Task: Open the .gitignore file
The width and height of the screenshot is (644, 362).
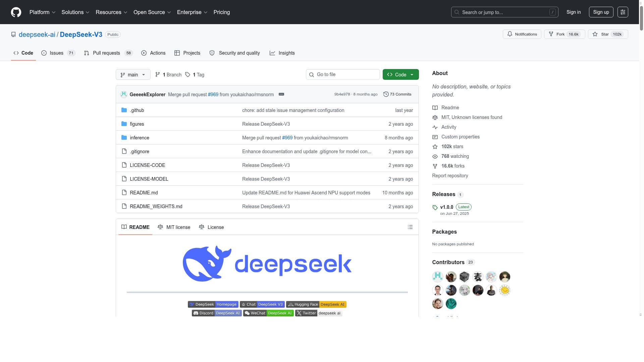Action: click(140, 152)
